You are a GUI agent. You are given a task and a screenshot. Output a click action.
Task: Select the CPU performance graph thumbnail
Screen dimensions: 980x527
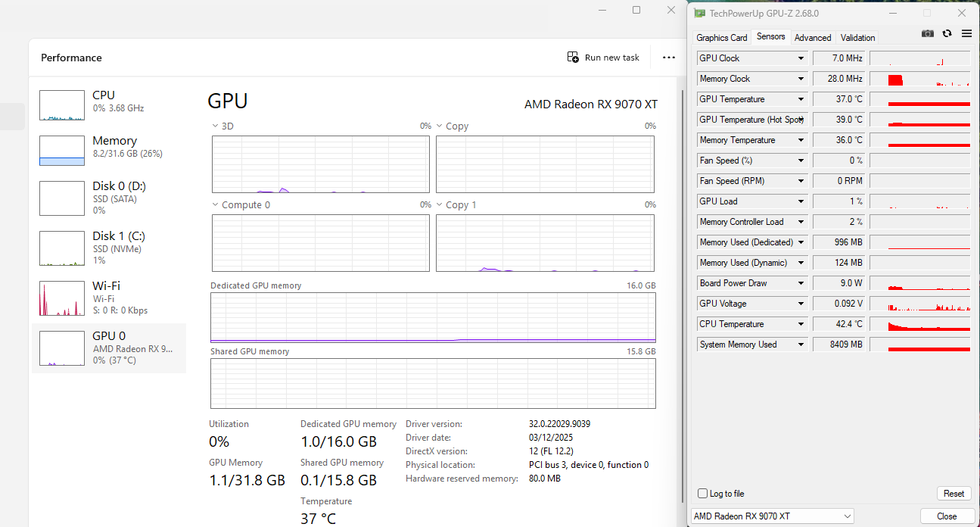[62, 105]
